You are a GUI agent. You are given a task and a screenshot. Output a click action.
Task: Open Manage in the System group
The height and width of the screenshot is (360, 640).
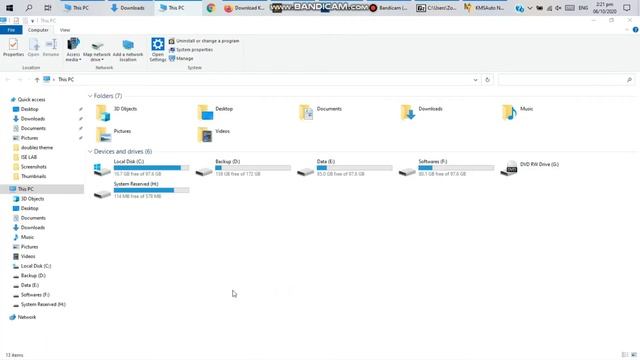click(181, 58)
